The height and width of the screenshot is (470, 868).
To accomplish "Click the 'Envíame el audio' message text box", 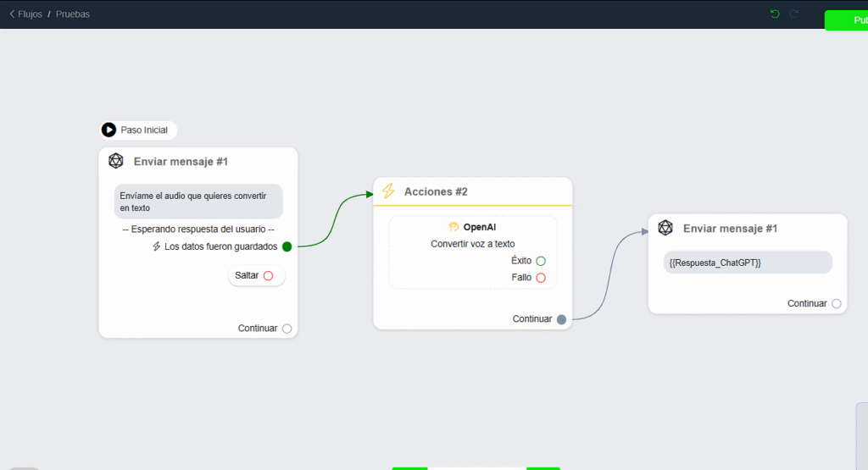I will (x=198, y=202).
